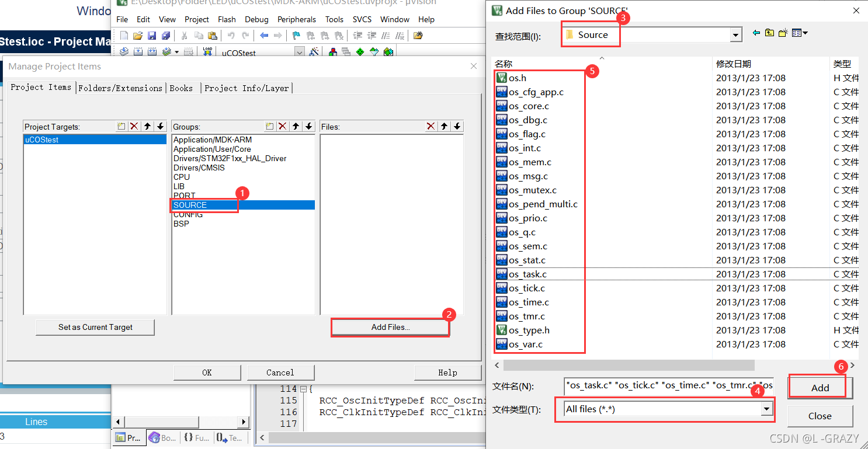The height and width of the screenshot is (449, 868).
Task: Move file down in Files list
Action: tap(457, 126)
